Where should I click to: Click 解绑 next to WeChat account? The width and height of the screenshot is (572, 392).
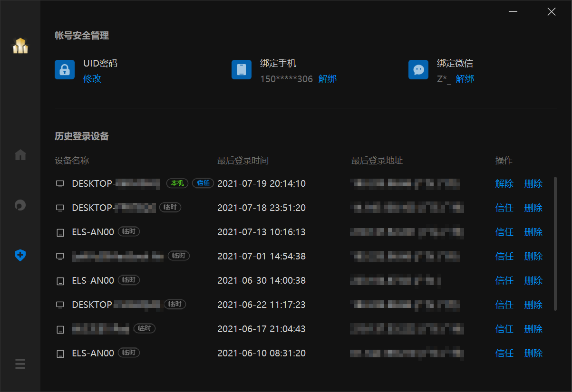point(465,79)
